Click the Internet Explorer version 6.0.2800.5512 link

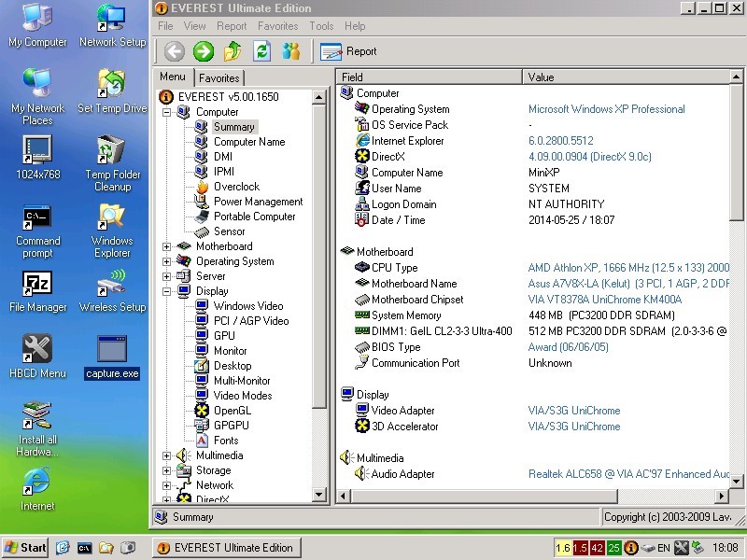pos(561,141)
